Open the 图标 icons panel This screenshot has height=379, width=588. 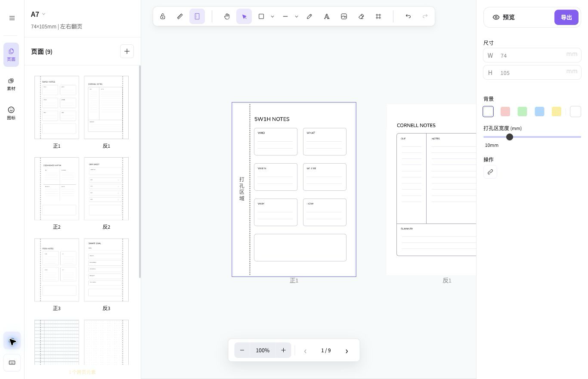11,113
